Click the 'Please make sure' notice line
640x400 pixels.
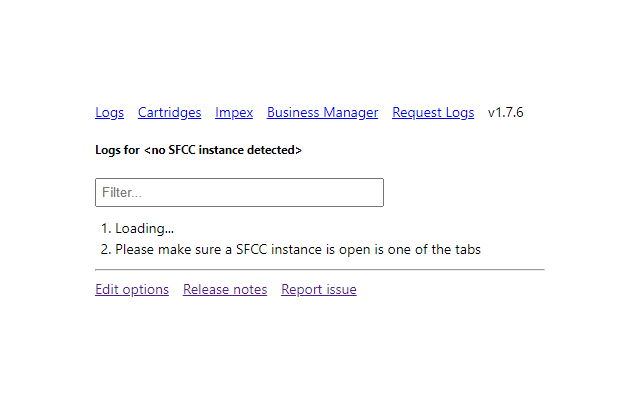[x=297, y=249]
